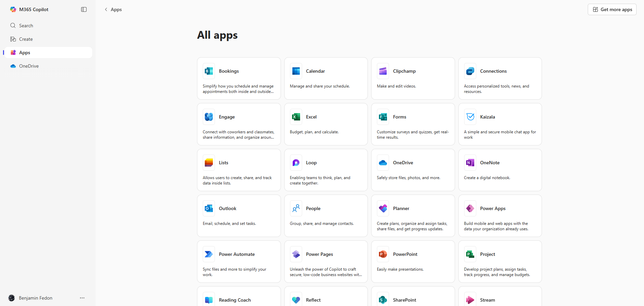Screen dimensions: 644x306
Task: Launch OneNote from its icon
Action: (x=470, y=163)
